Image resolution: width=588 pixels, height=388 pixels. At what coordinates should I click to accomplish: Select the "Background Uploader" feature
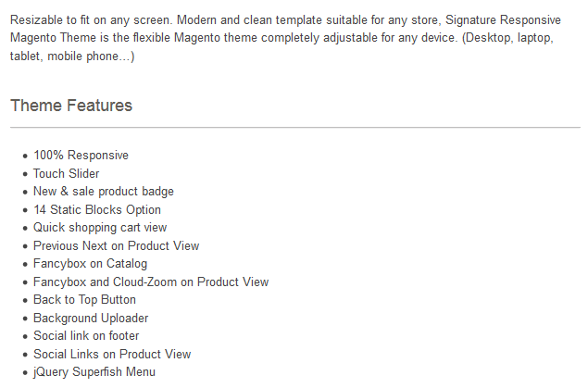pos(91,318)
